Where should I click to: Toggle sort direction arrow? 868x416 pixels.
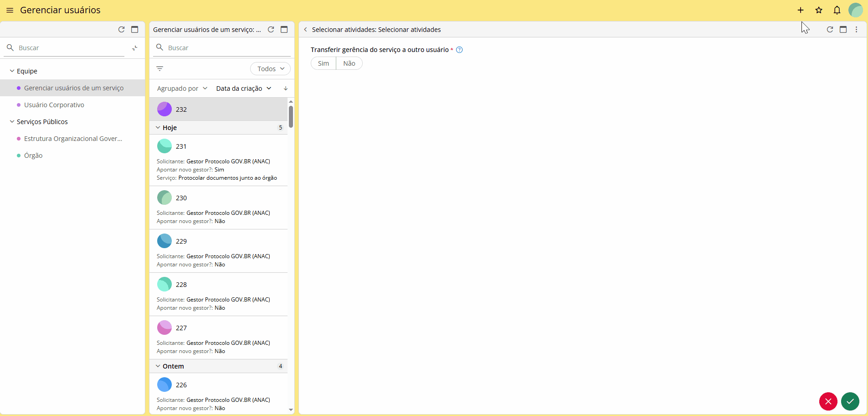[x=286, y=88]
